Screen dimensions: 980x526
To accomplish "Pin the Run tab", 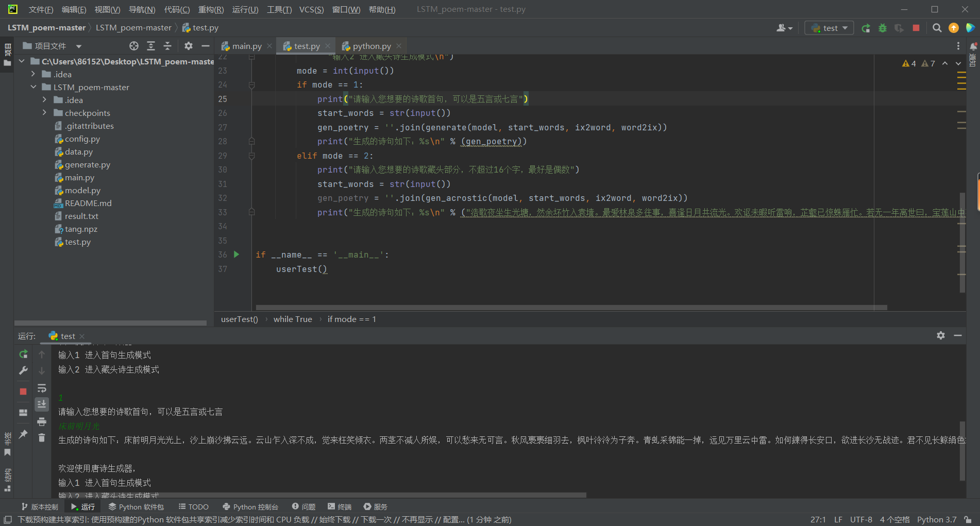I will 23,434.
